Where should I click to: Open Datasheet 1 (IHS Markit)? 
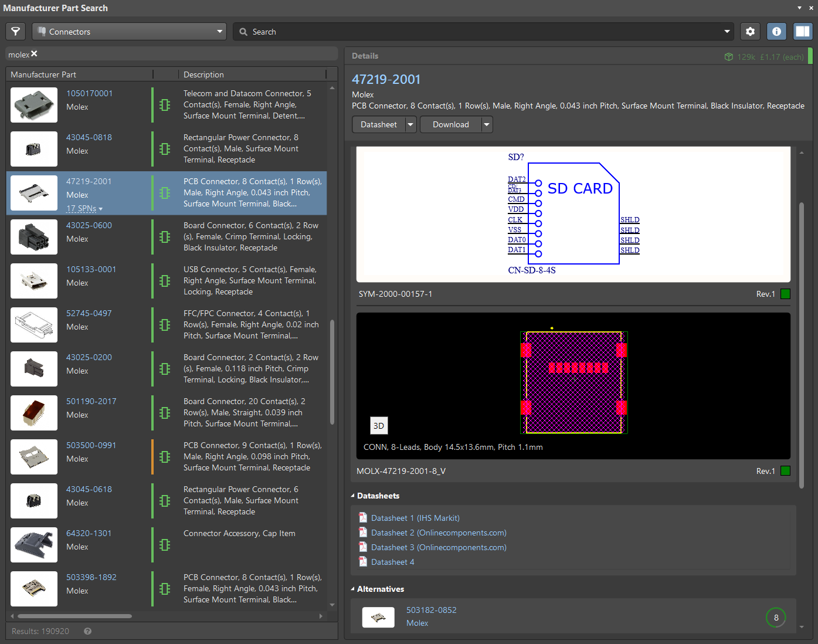click(415, 518)
